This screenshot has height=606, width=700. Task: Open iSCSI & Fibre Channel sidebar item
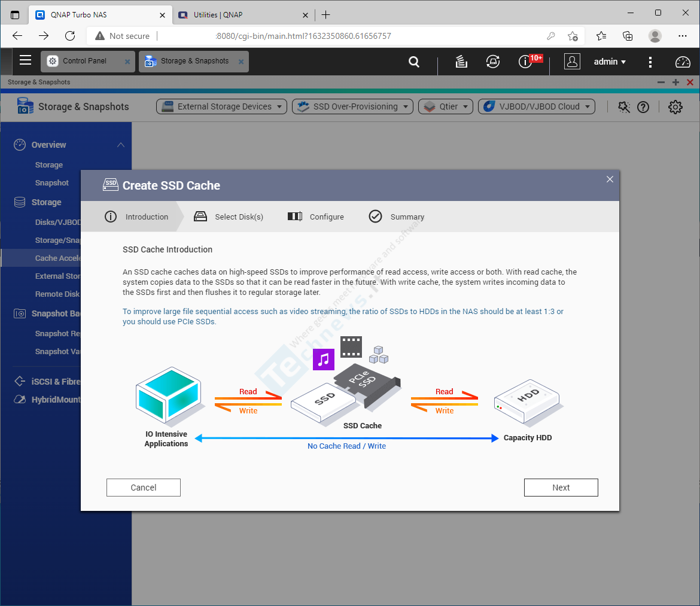tap(47, 382)
